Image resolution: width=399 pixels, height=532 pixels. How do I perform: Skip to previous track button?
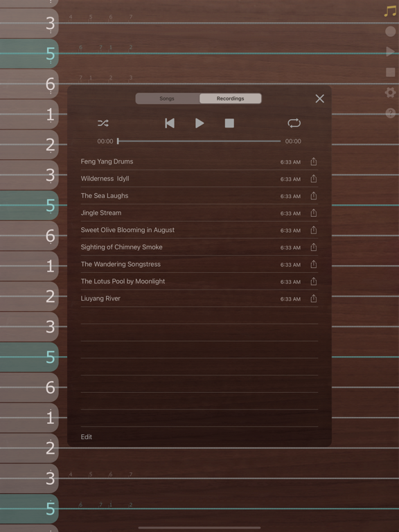click(170, 123)
